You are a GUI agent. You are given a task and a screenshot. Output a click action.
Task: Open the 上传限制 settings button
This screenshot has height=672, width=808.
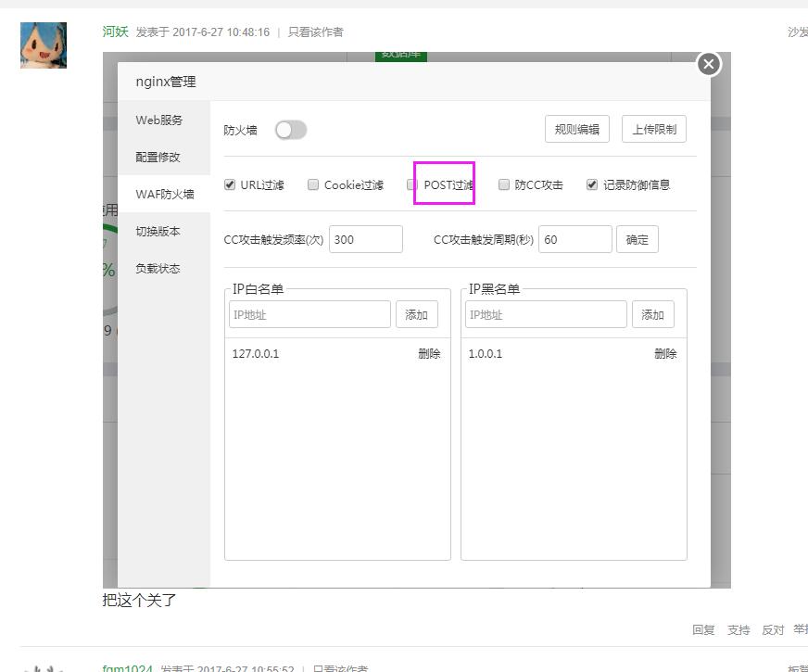[x=653, y=129]
